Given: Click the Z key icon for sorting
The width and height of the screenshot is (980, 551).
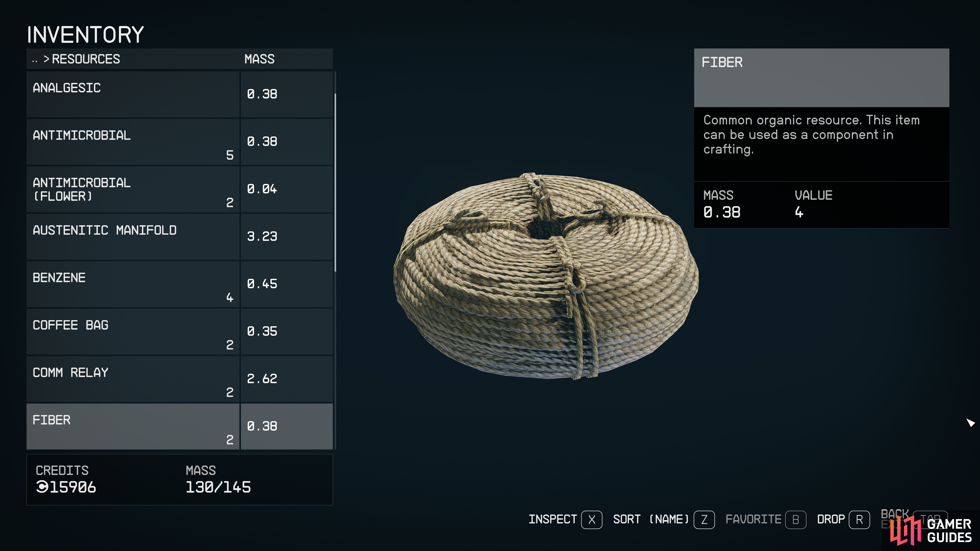Looking at the screenshot, I should click(x=704, y=519).
